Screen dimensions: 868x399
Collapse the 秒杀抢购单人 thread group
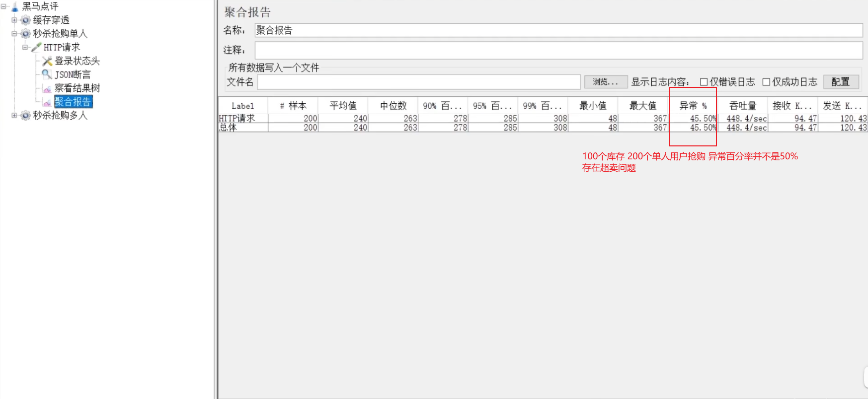[x=14, y=34]
